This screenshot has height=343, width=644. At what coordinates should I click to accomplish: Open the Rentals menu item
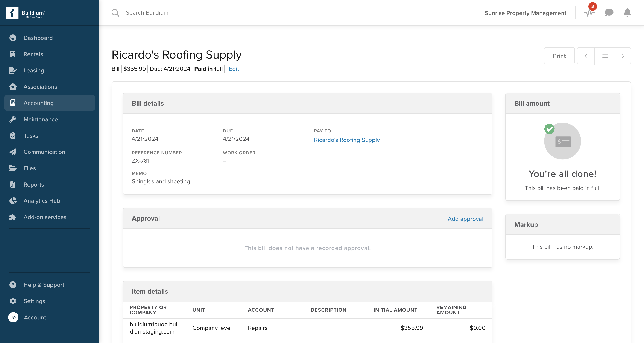pyautogui.click(x=50, y=54)
